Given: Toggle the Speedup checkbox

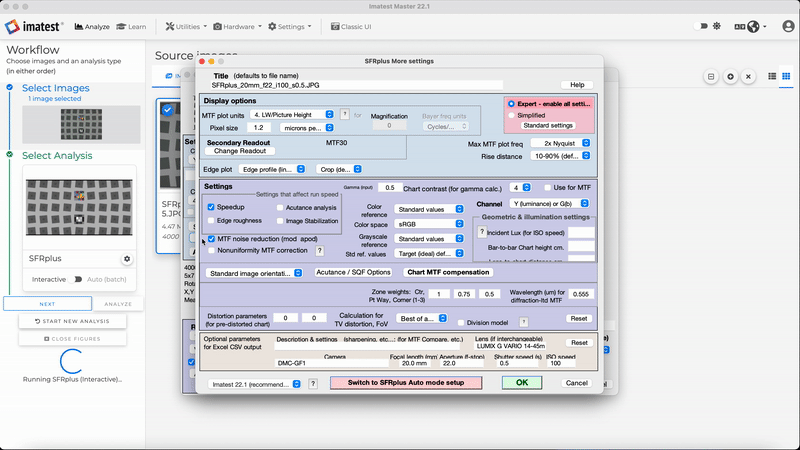Looking at the screenshot, I should [x=211, y=207].
